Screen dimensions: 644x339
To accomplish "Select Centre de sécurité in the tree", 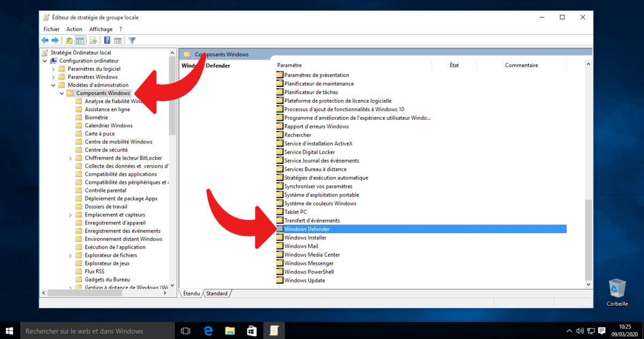I will pyautogui.click(x=106, y=150).
